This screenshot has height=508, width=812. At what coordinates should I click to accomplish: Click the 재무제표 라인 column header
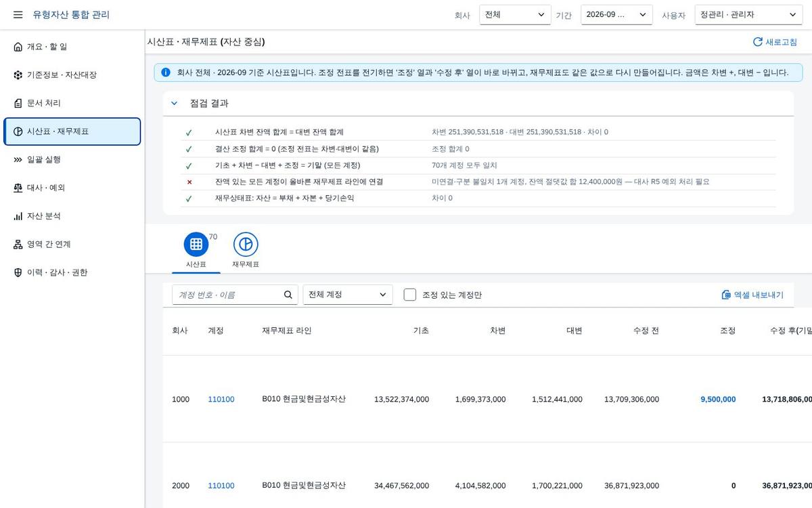287,331
